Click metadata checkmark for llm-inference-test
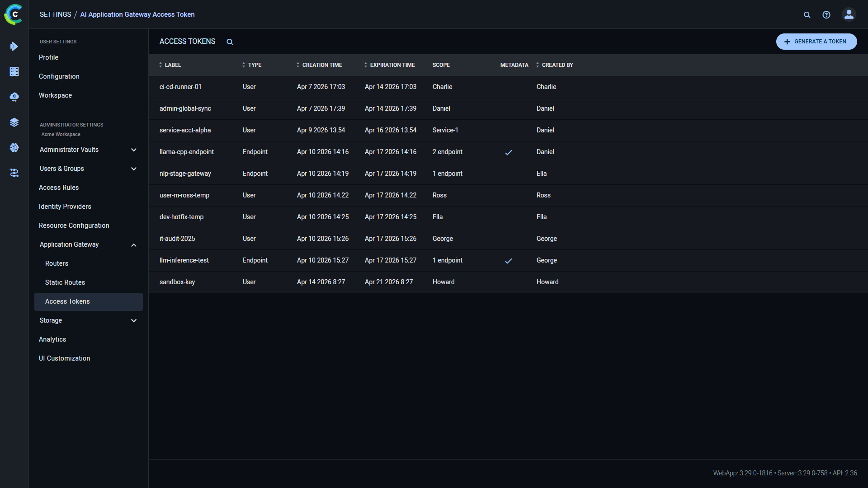The image size is (868, 488). pyautogui.click(x=509, y=261)
